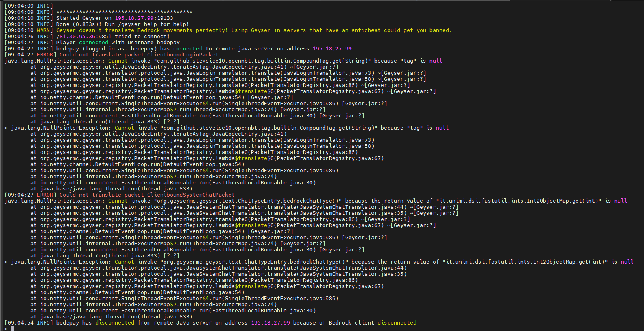Click the asterisks separator log line
The width and height of the screenshot is (644, 331).
pyautogui.click(x=99, y=12)
